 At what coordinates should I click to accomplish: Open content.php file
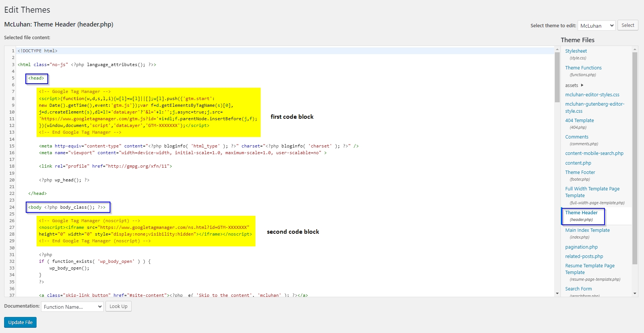click(x=578, y=163)
